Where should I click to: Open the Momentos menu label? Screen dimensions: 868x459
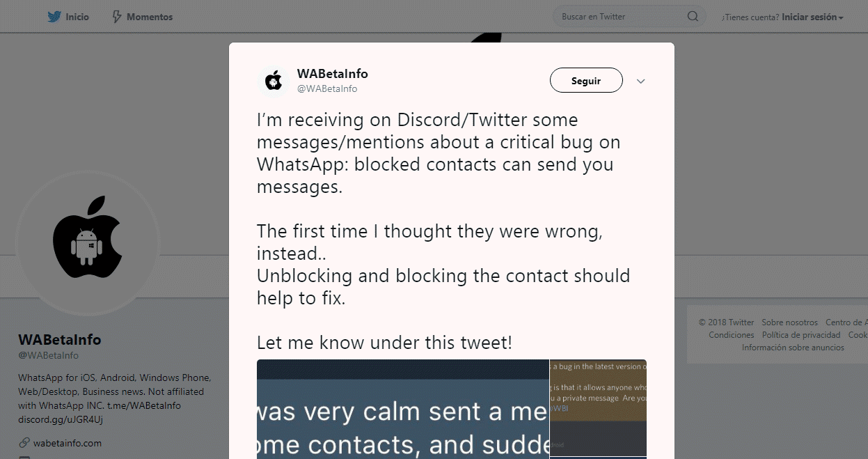click(150, 17)
